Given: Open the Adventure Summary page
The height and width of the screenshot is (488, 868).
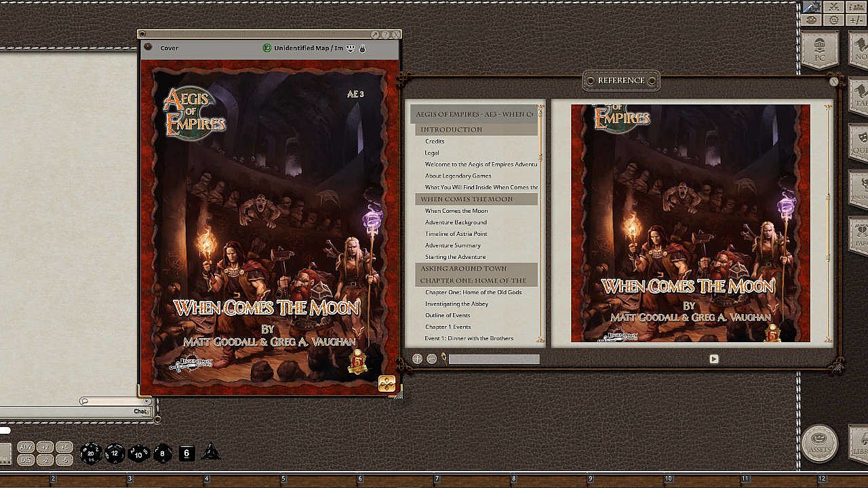Looking at the screenshot, I should point(453,245).
